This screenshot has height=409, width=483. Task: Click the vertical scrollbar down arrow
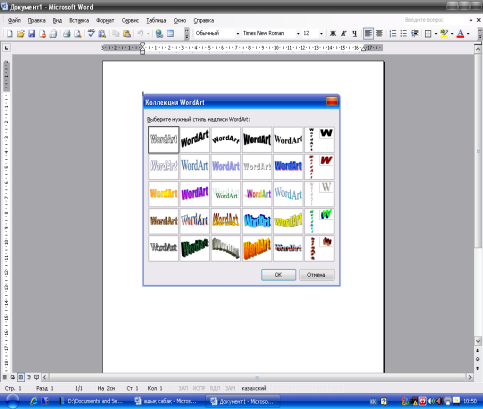pyautogui.click(x=478, y=341)
